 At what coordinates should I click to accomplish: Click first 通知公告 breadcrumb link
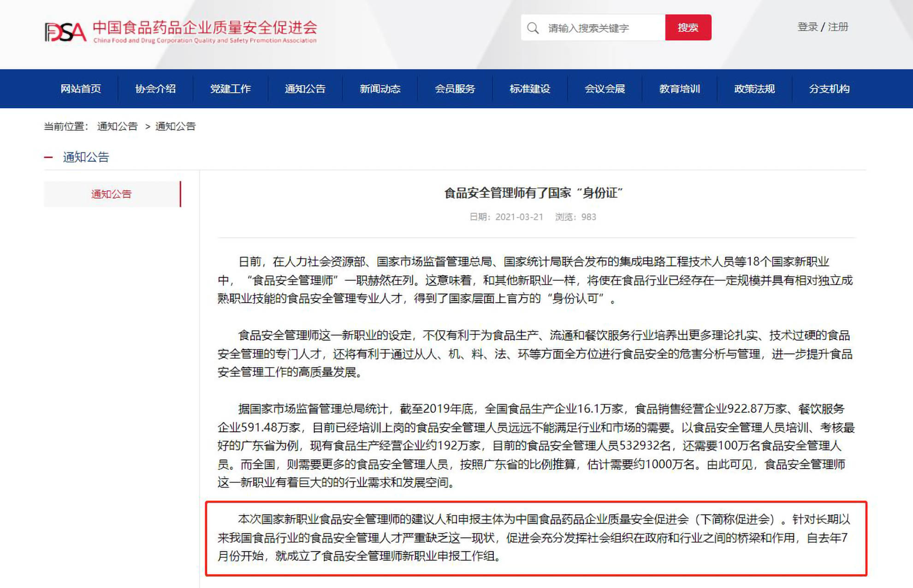coord(118,126)
